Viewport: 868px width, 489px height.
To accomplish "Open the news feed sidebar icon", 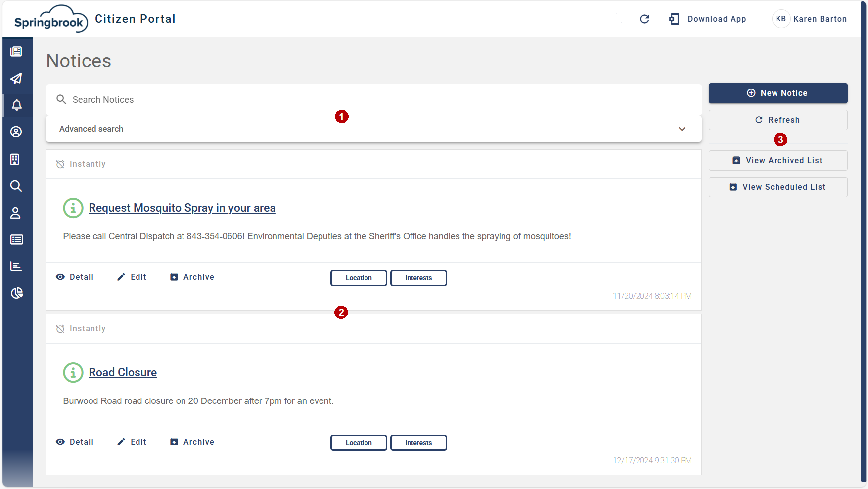I will coord(16,52).
